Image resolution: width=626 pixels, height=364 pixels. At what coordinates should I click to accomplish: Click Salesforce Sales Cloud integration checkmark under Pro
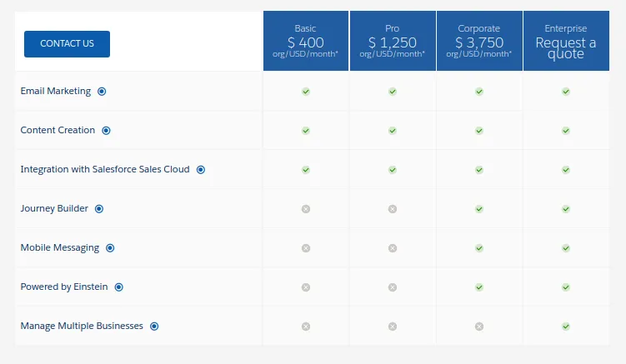pos(393,170)
